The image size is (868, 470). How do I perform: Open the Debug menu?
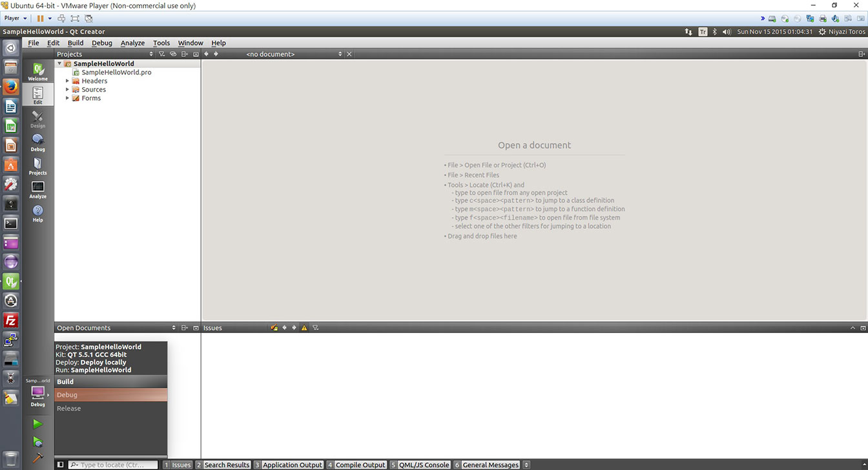(102, 43)
